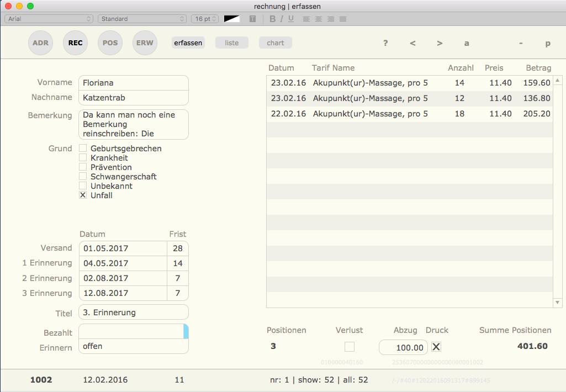Open the text color swatch
The width and height of the screenshot is (566, 392).
pyautogui.click(x=232, y=19)
